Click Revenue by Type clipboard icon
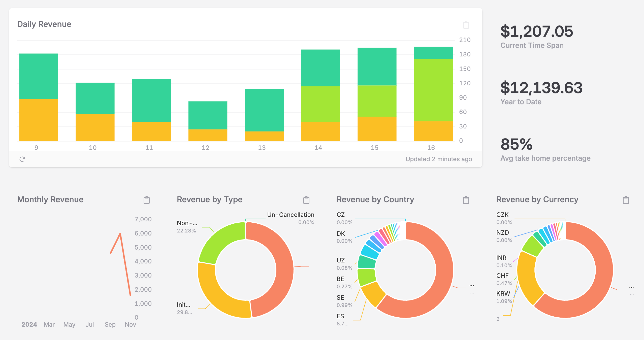644x340 pixels. (x=306, y=200)
